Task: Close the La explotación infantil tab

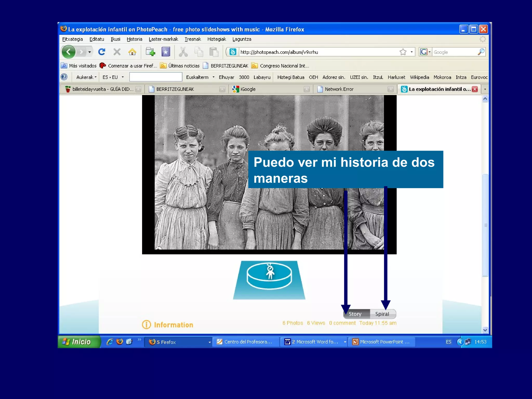Action: [x=475, y=89]
